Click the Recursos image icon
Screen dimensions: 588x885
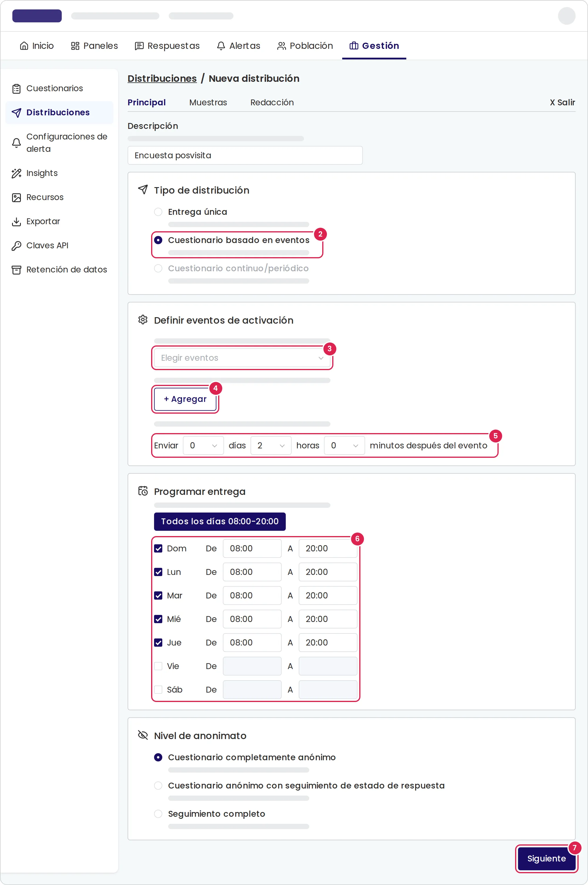(x=16, y=197)
